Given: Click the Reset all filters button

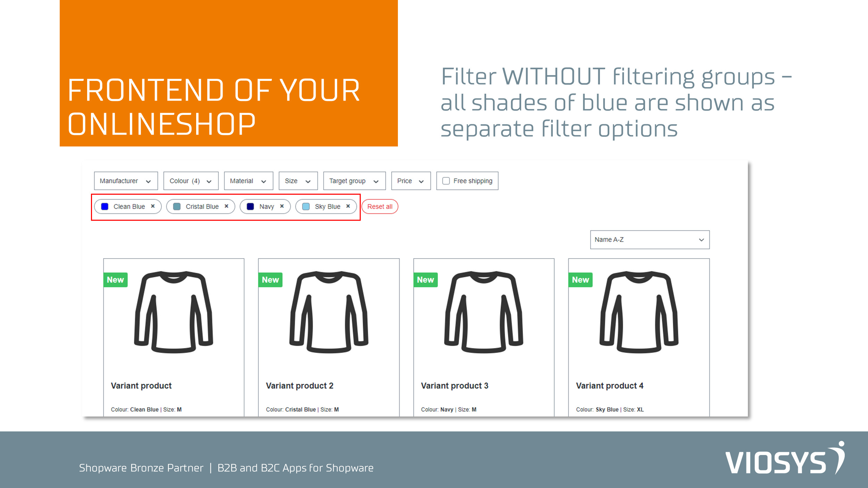Looking at the screenshot, I should pyautogui.click(x=380, y=206).
